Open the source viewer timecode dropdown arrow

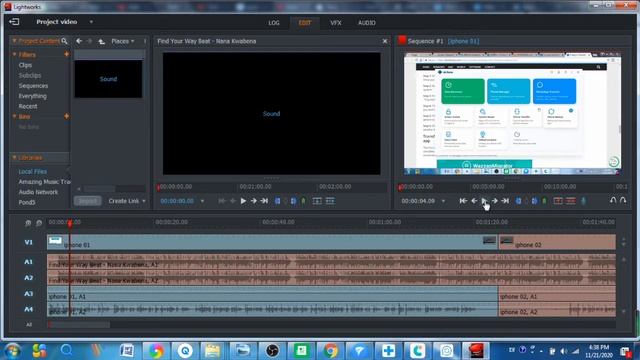point(202,201)
